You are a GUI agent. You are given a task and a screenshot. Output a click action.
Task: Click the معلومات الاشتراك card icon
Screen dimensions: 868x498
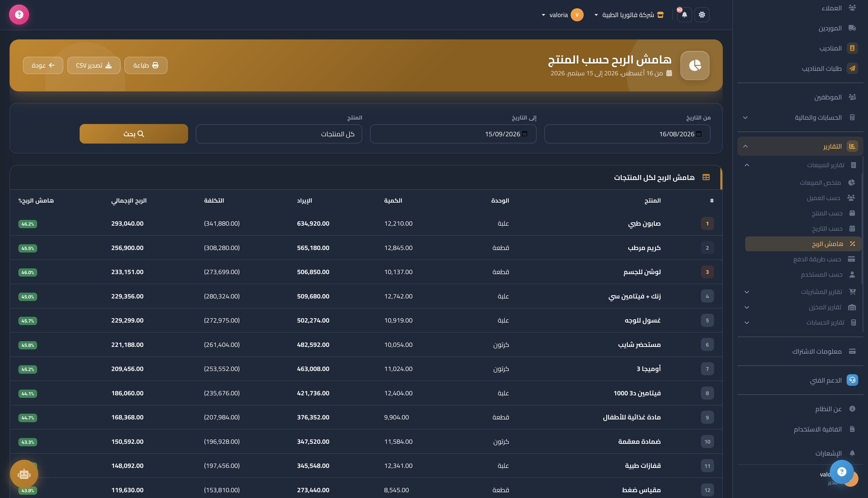click(852, 351)
